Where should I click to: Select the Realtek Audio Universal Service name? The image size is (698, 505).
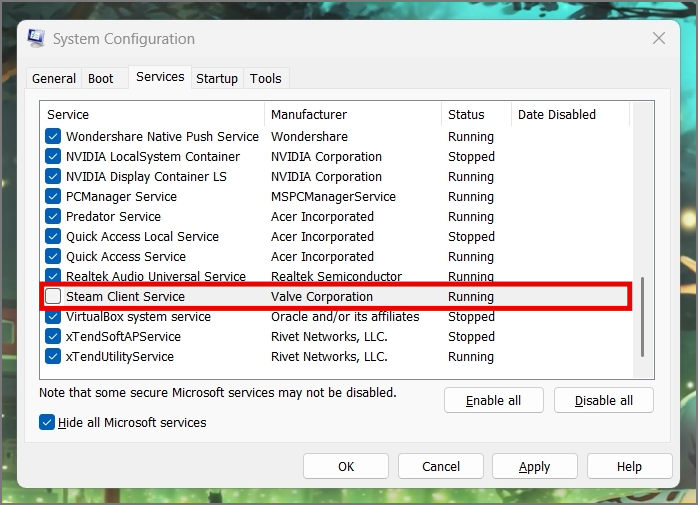tap(156, 276)
